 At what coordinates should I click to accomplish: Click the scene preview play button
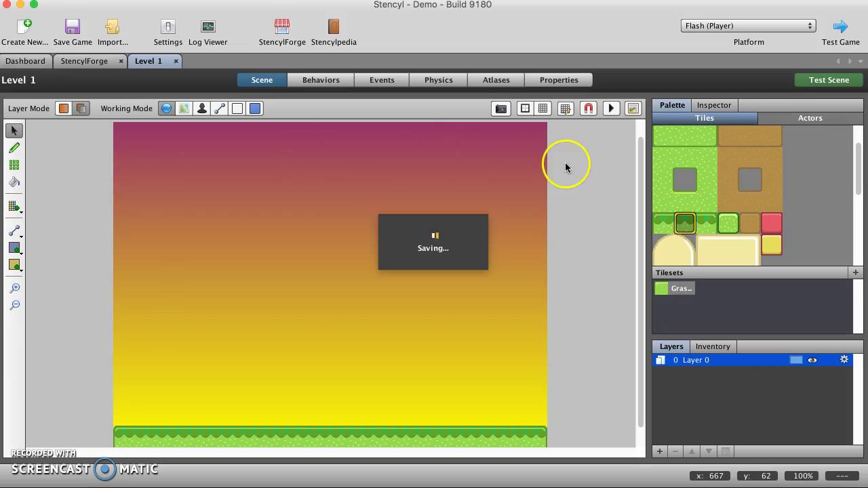611,108
